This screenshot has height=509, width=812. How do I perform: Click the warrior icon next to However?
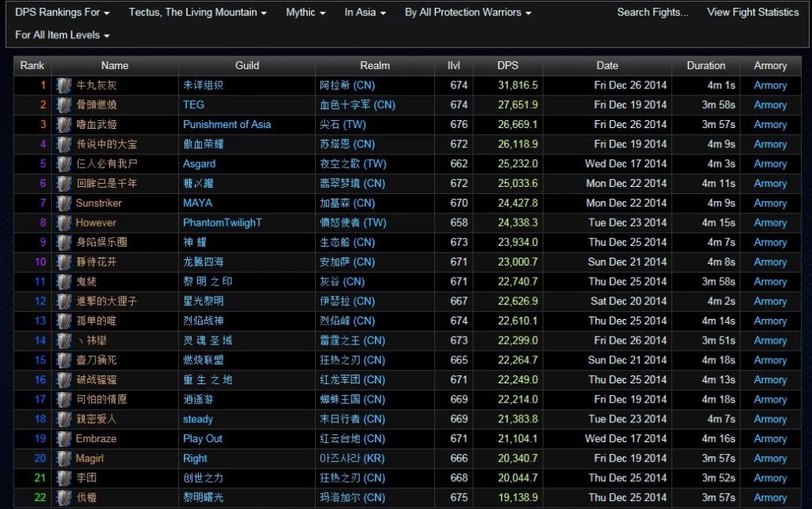click(x=64, y=223)
